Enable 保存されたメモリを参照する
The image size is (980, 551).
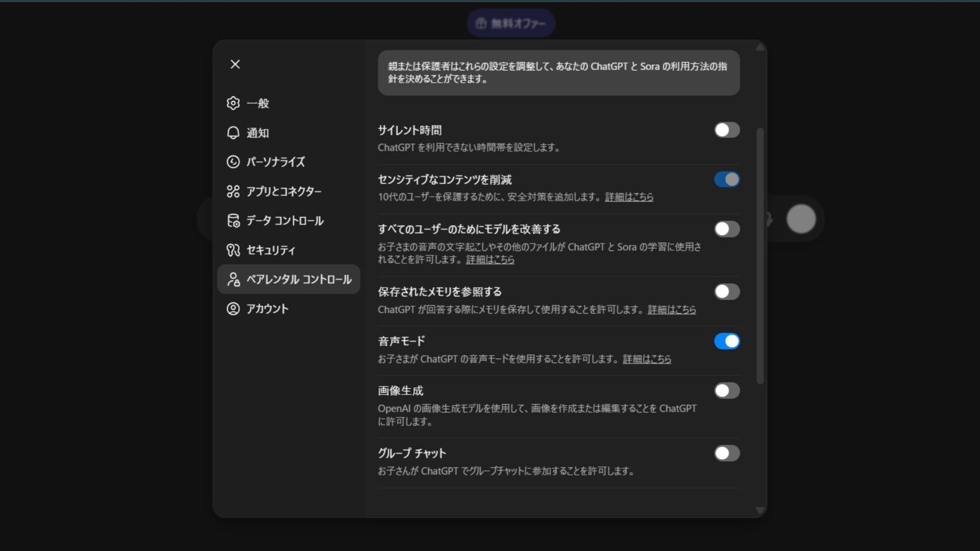(727, 291)
